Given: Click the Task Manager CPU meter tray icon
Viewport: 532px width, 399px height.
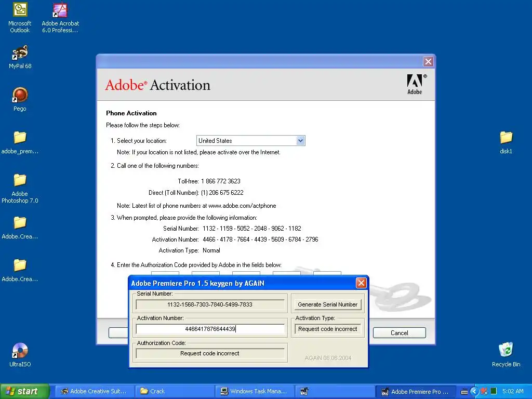Looking at the screenshot, I should (x=494, y=391).
